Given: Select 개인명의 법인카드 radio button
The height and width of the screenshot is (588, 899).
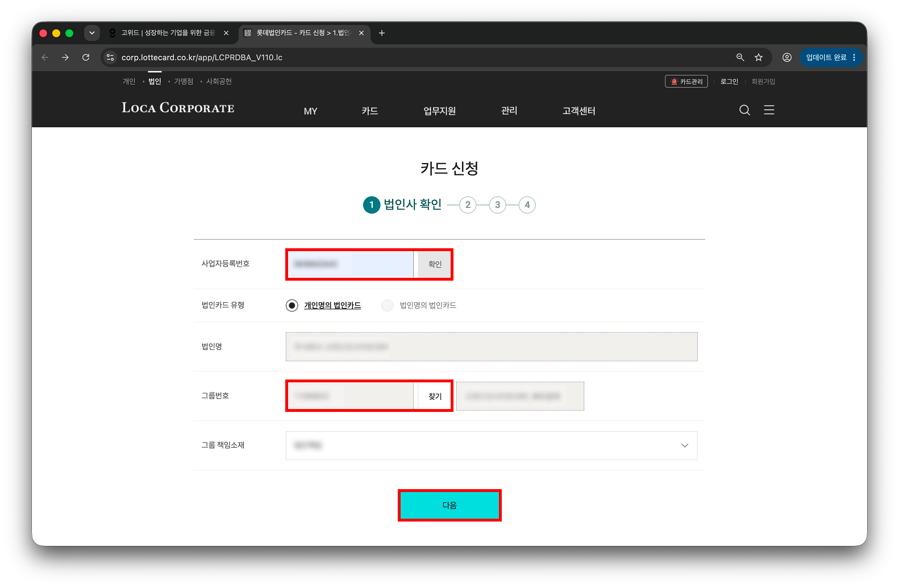Looking at the screenshot, I should (292, 306).
